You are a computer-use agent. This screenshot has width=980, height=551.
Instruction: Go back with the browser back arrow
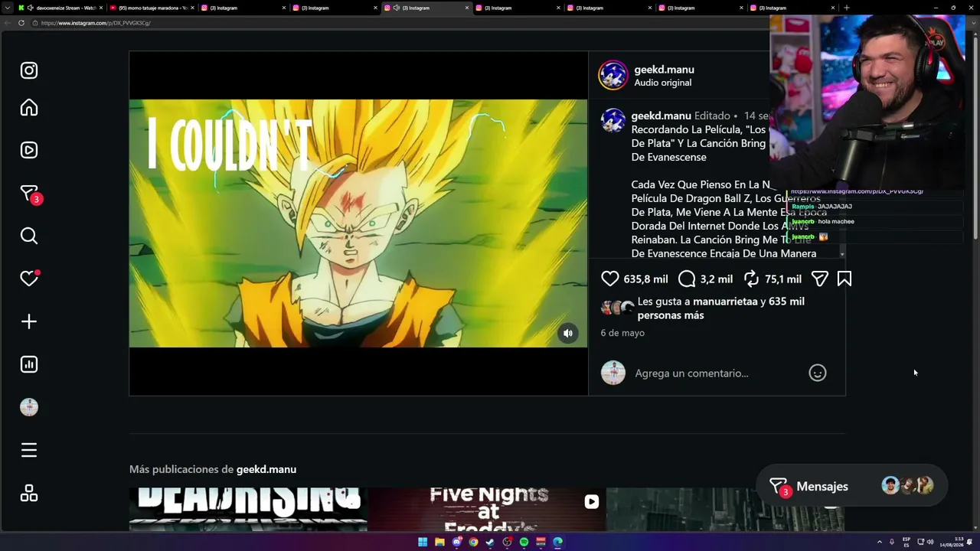tap(8, 23)
